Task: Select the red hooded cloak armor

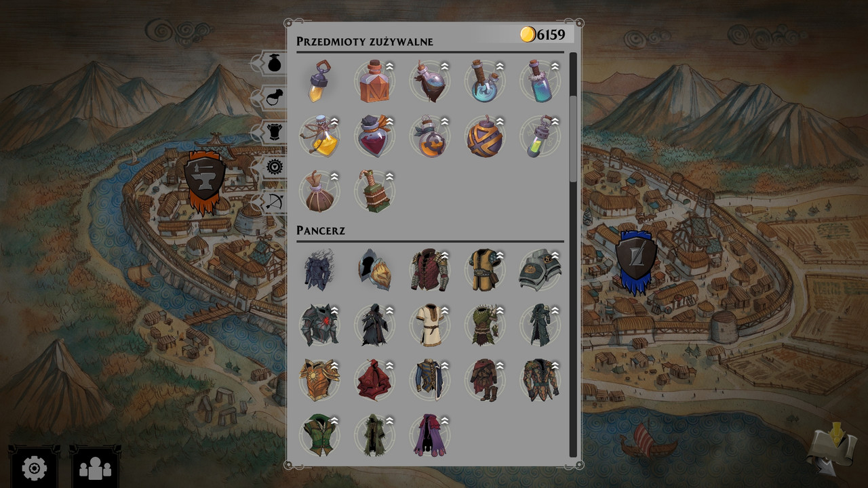Action: point(375,380)
